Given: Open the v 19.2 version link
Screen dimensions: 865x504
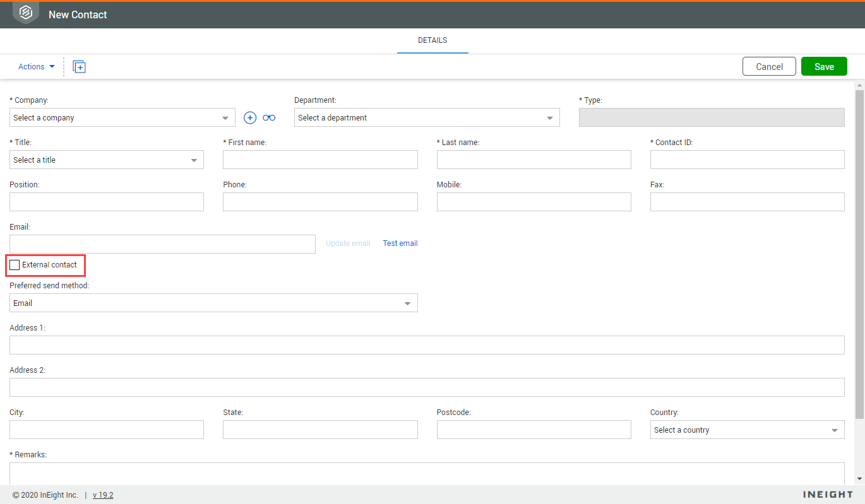Looking at the screenshot, I should tap(103, 495).
